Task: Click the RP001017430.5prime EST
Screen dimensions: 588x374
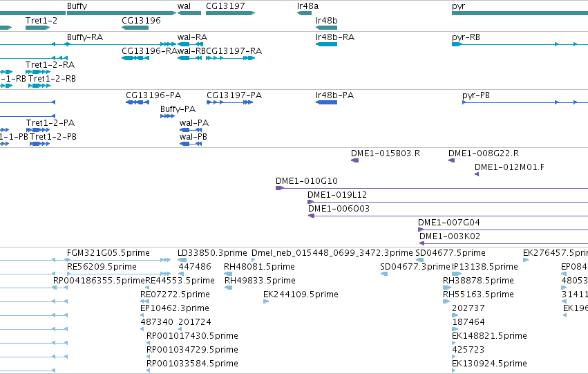Action: pos(148,344)
